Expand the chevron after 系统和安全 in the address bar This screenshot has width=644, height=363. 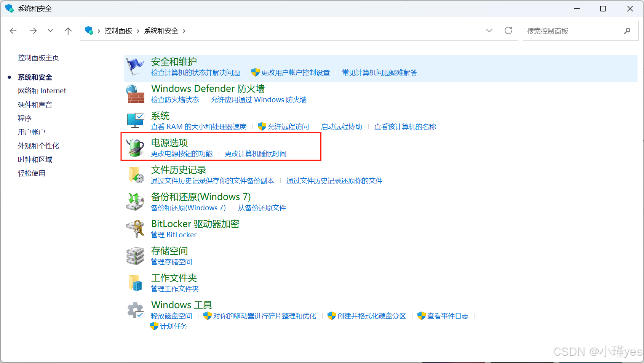(x=184, y=31)
